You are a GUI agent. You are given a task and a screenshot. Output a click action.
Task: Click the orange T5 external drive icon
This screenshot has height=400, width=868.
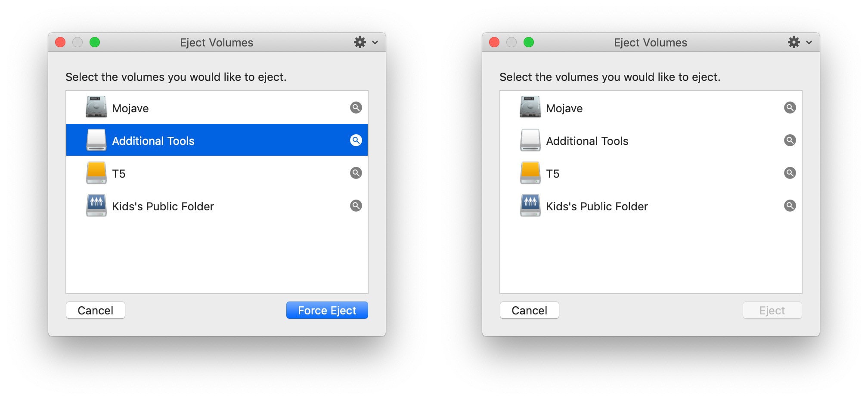96,173
